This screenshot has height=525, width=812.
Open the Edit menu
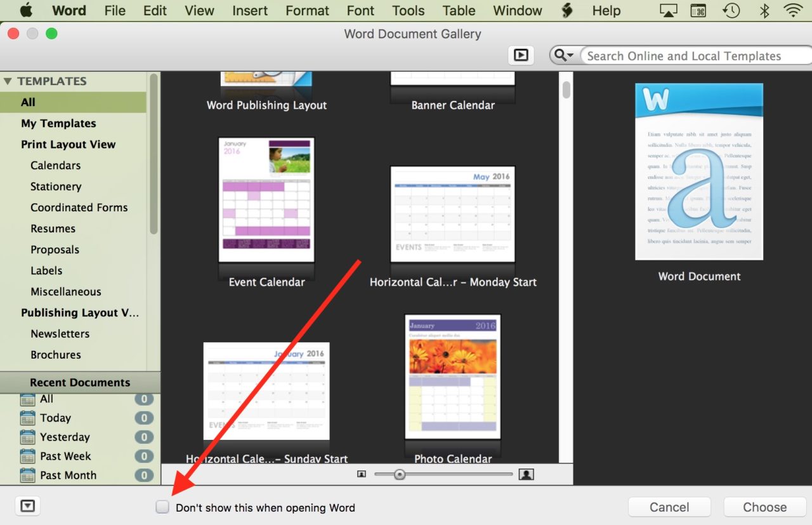[x=155, y=10]
